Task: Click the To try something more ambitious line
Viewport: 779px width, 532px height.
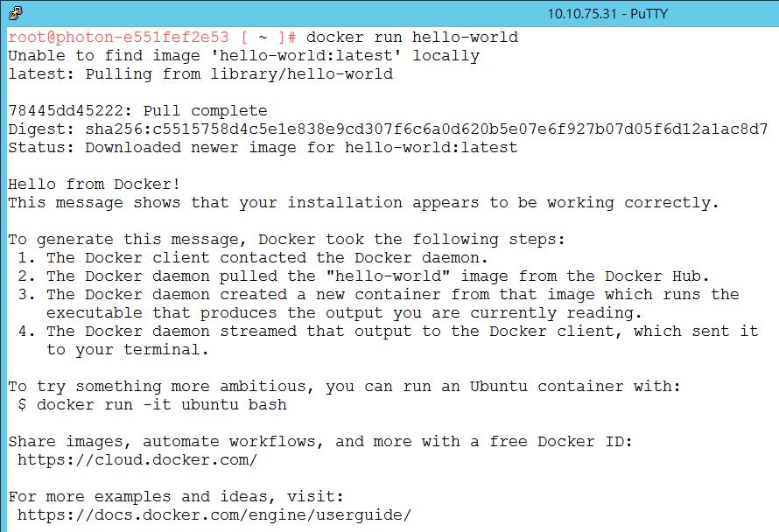Action: (344, 387)
